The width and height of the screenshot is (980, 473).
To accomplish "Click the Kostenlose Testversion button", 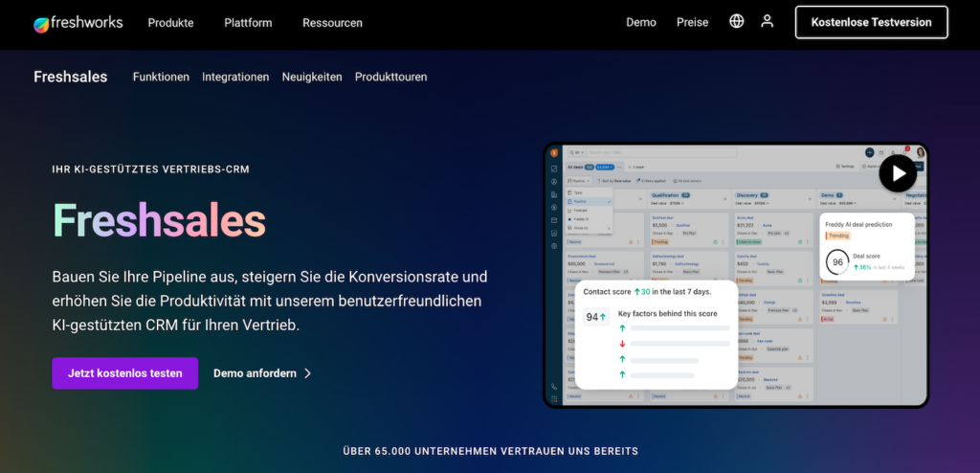I will 871,22.
